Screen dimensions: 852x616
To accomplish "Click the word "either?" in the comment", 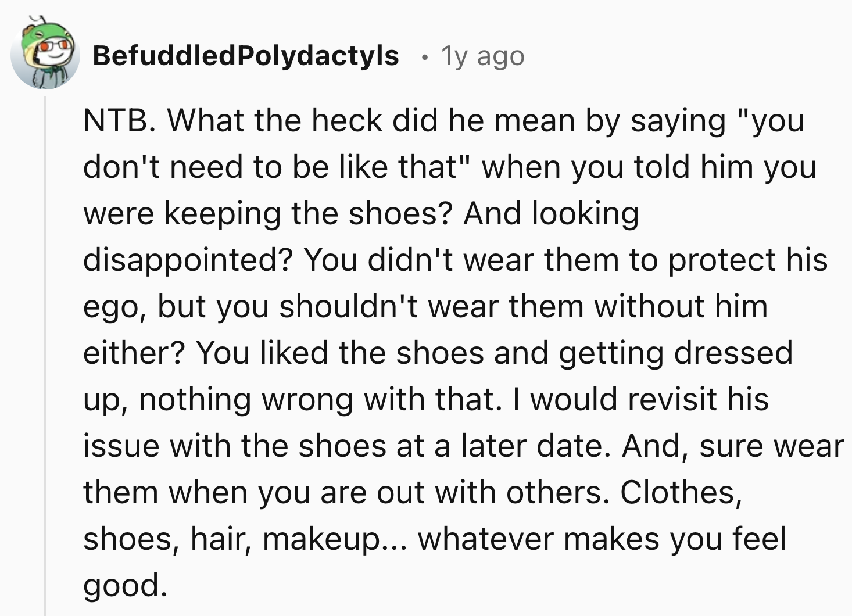I will coord(134,353).
